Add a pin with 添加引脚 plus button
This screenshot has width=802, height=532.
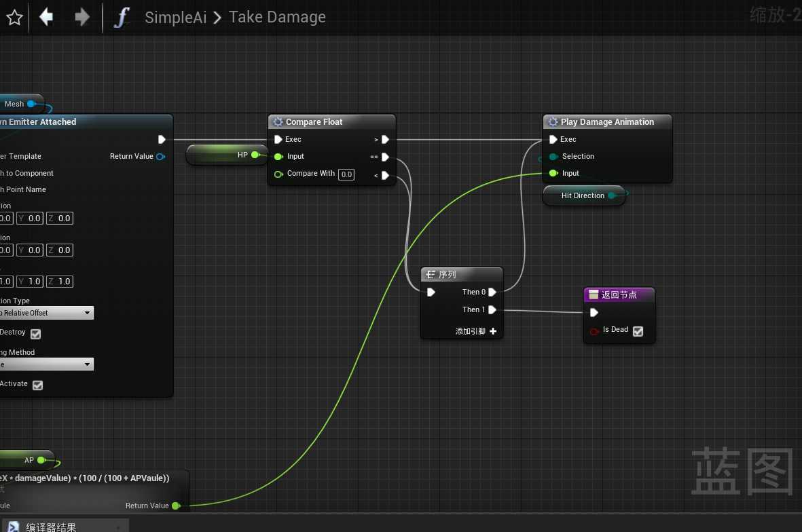(493, 331)
